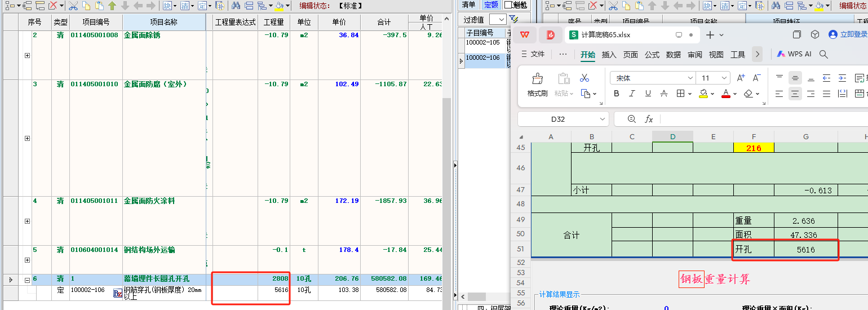The image size is (868, 310).
Task: Switch to the 插入 ribbon tab
Action: (x=609, y=55)
